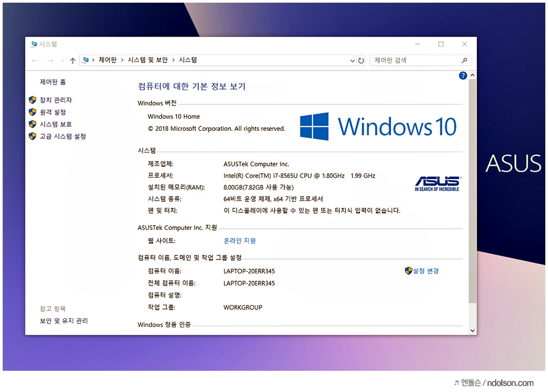Click the magnifier search icon

click(464, 60)
